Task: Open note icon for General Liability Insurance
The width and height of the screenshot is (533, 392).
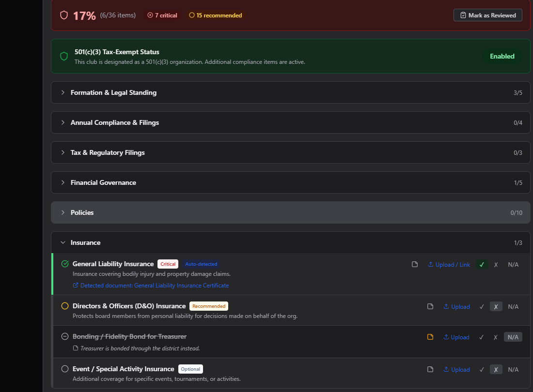Action: pyautogui.click(x=415, y=264)
